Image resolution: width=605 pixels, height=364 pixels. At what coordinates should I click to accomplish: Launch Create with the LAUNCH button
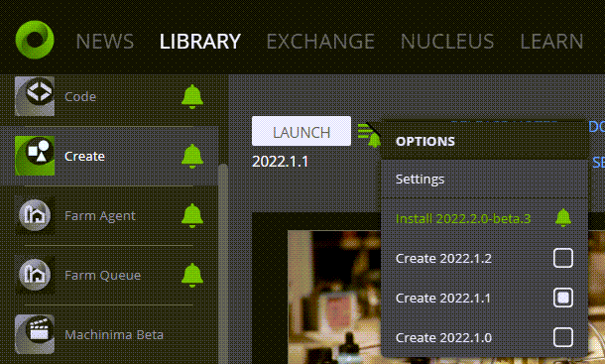[x=302, y=131]
